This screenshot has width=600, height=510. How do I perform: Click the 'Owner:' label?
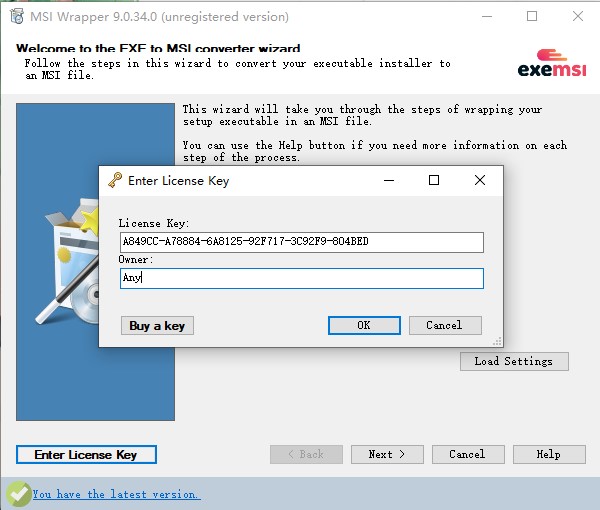pos(136,259)
